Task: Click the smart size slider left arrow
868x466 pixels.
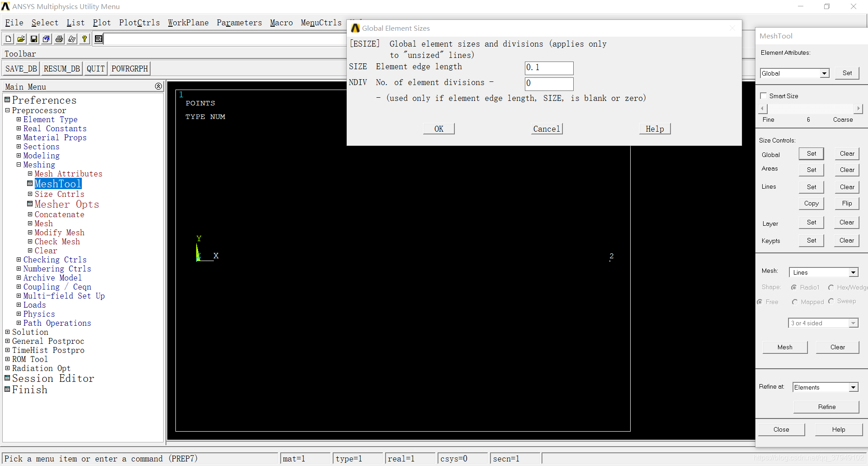Action: point(763,109)
